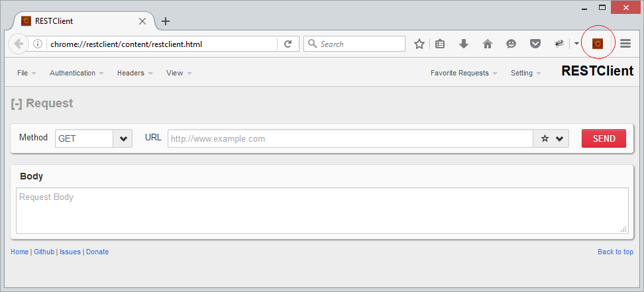
Task: Reload the page with the refresh icon
Action: click(288, 44)
